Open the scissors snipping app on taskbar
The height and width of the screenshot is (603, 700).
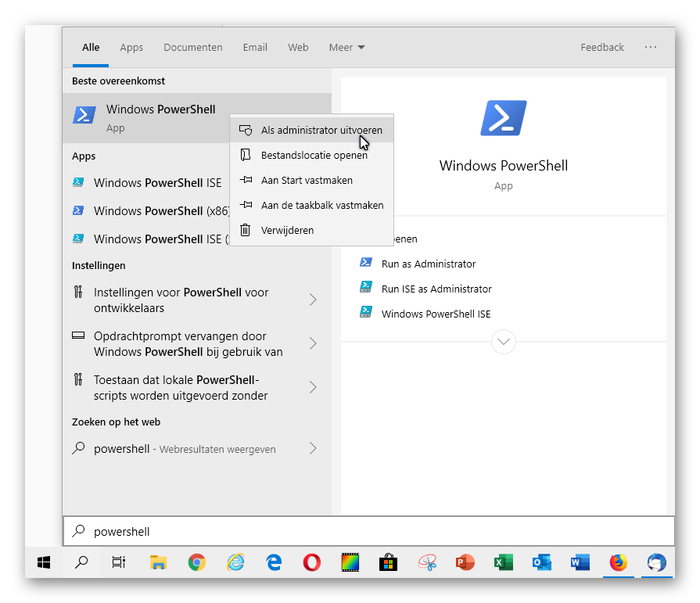tap(427, 562)
